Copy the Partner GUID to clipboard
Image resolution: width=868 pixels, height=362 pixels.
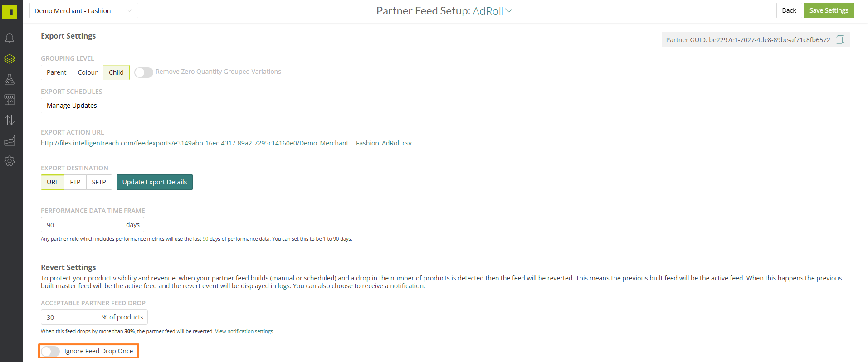(839, 40)
